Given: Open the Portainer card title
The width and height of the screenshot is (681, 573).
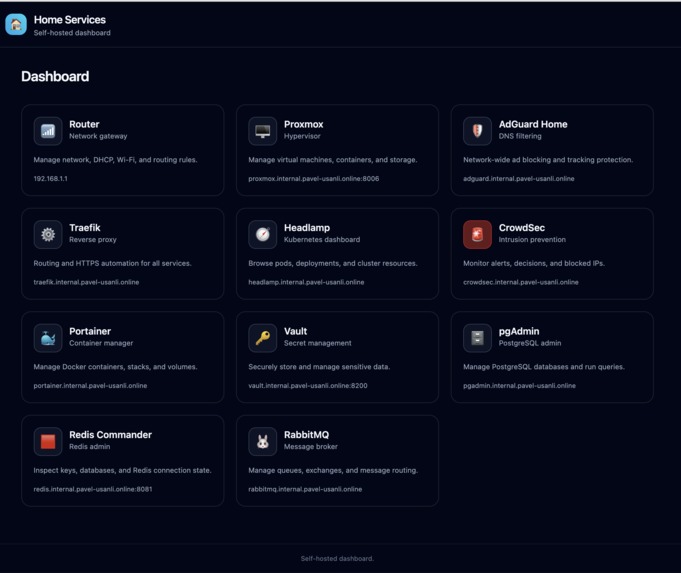Looking at the screenshot, I should click(90, 331).
